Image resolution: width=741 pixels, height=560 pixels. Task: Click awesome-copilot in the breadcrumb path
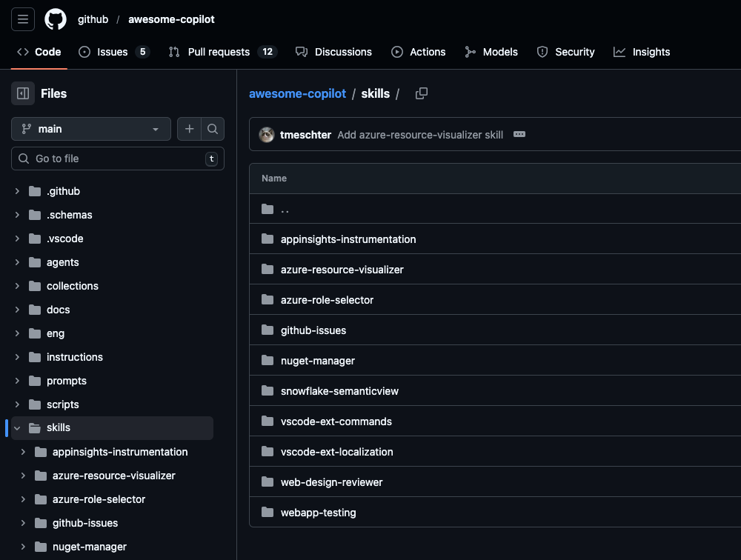tap(298, 93)
